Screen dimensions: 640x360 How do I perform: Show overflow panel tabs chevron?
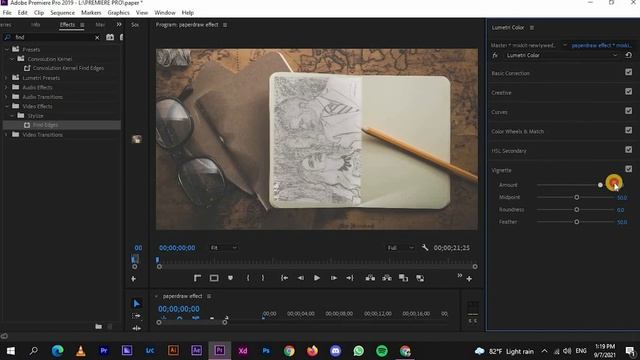[119, 25]
